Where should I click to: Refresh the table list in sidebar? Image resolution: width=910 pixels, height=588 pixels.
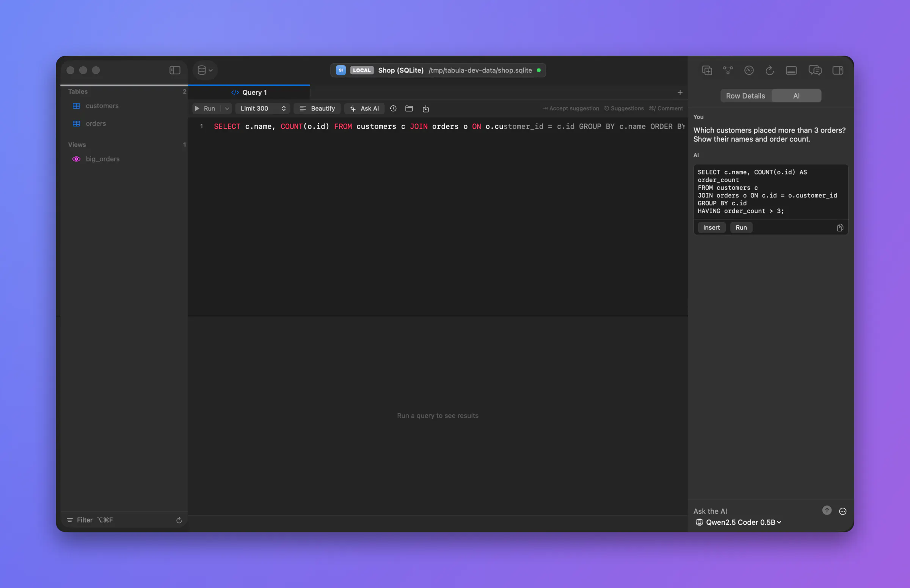pyautogui.click(x=179, y=520)
